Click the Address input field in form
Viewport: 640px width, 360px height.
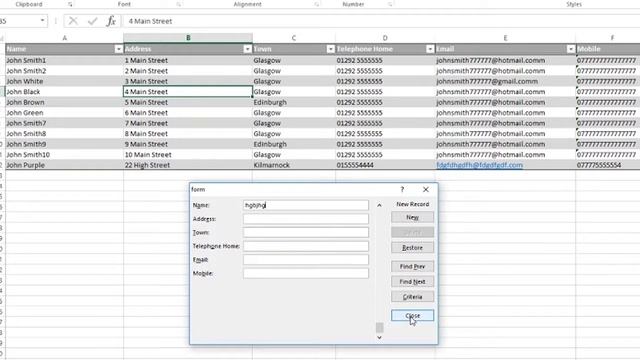[306, 219]
